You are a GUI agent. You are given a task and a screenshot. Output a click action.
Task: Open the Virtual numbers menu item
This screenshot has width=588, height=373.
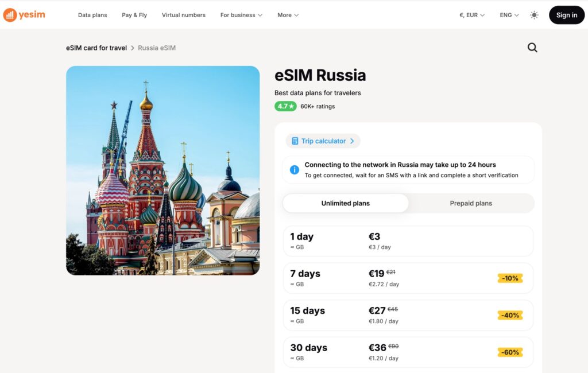point(183,15)
